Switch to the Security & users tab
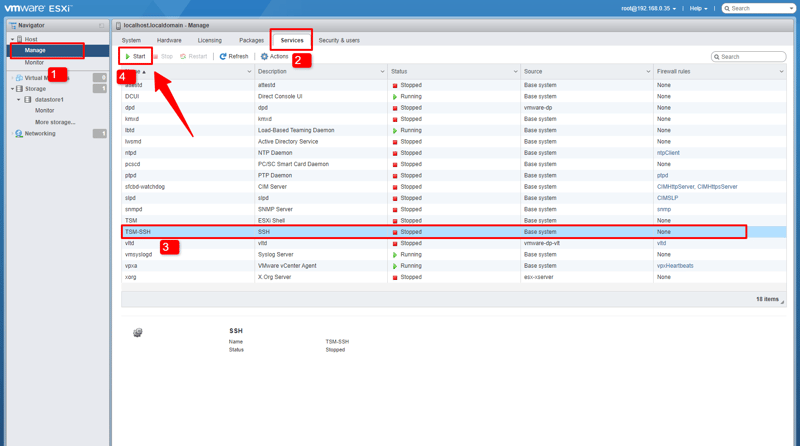The height and width of the screenshot is (446, 800). click(x=339, y=41)
